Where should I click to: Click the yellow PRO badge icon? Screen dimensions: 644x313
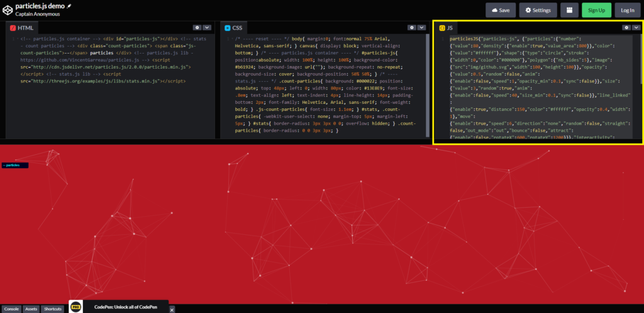[75, 307]
